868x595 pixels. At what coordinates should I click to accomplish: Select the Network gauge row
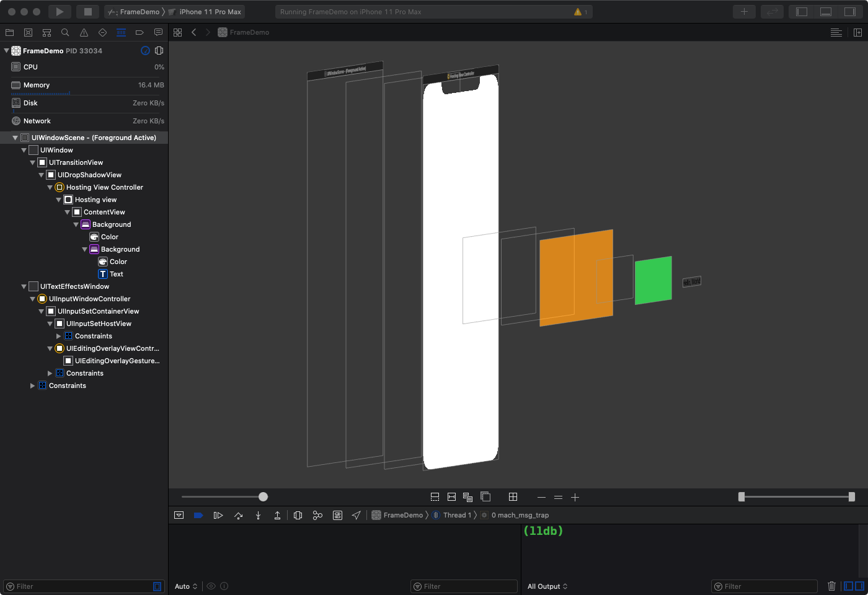coord(84,121)
